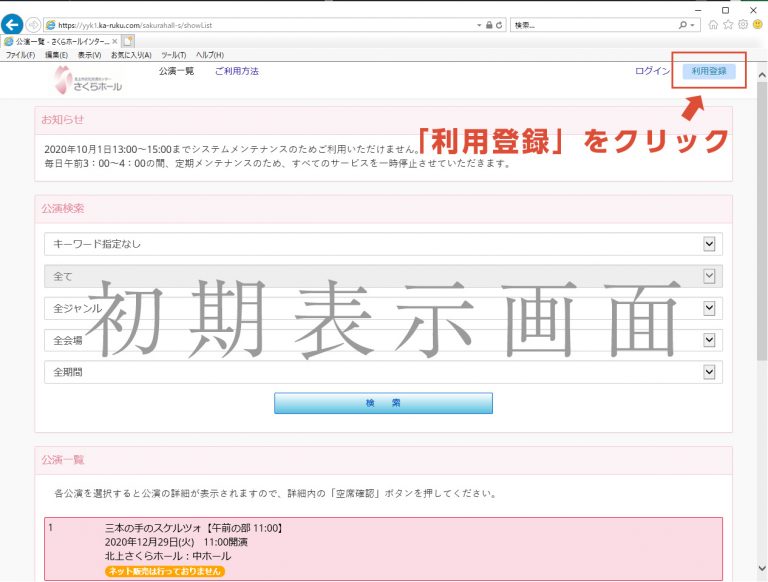Viewport: 768px width, 582px height.
Task: Expand the キーワード指定なし dropdown
Action: [x=709, y=243]
